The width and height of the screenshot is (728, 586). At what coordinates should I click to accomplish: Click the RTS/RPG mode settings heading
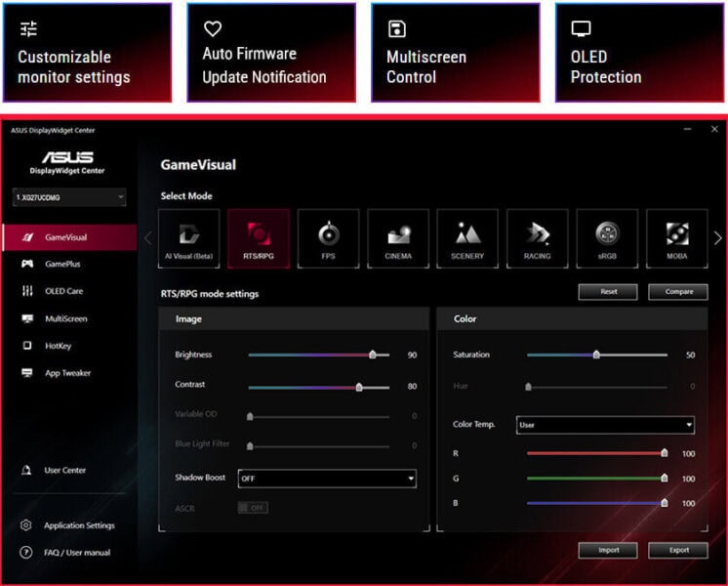point(210,294)
